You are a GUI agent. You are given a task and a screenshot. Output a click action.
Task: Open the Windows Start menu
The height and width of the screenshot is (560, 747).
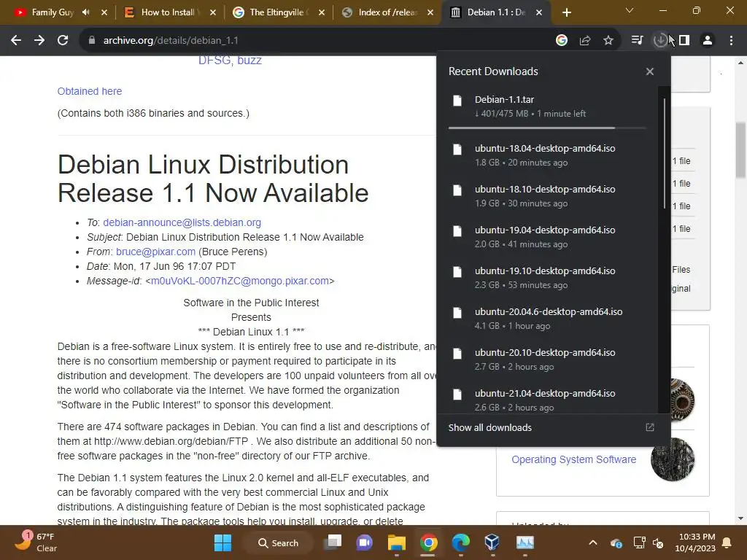pos(222,542)
